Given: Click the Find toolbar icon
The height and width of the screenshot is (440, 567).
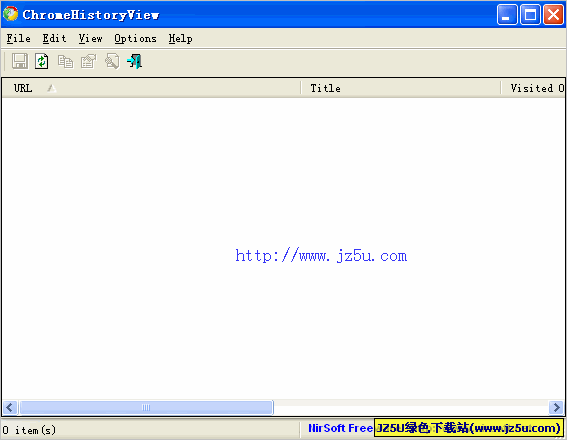Looking at the screenshot, I should pos(112,61).
